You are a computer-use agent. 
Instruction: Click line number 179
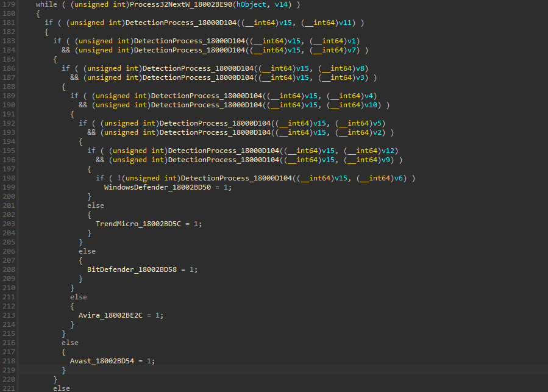click(9, 4)
